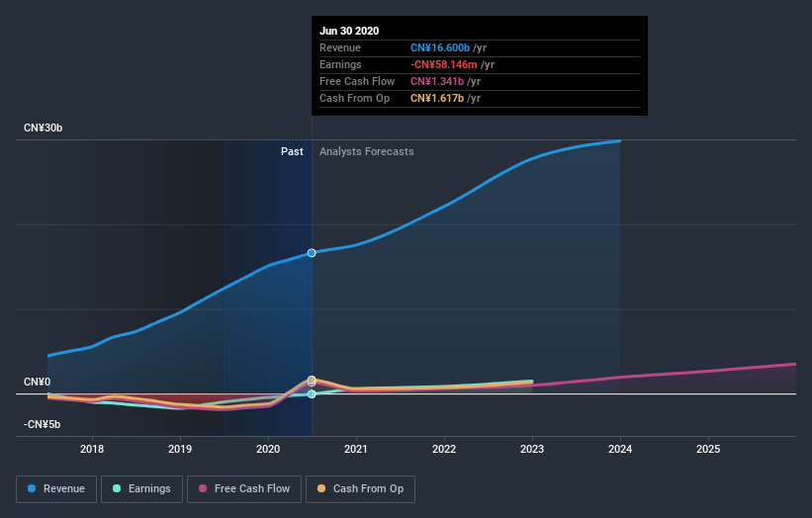Screen dimensions: 812x518
Task: Click the Analysts Forecasts label
Action: (x=367, y=151)
